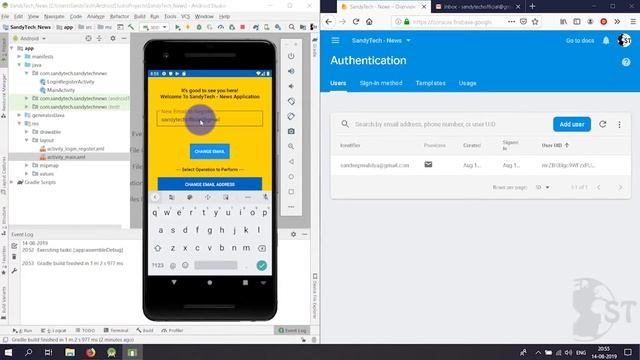The height and width of the screenshot is (360, 640).
Task: Switch to Usage tab
Action: point(467,83)
